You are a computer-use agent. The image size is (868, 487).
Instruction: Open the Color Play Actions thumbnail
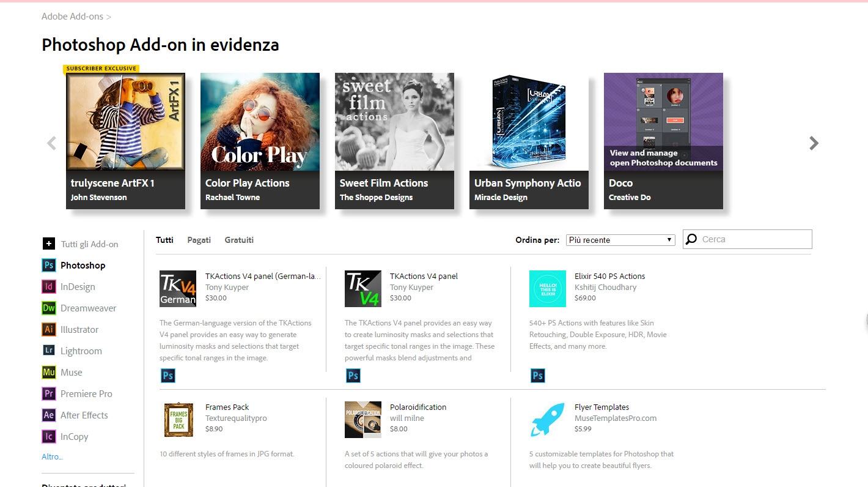click(260, 122)
